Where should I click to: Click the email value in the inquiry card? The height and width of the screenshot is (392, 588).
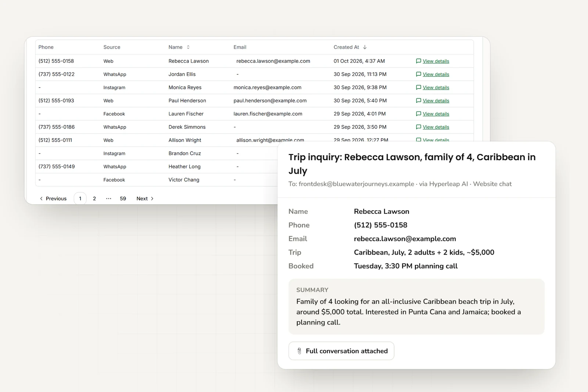coord(405,239)
